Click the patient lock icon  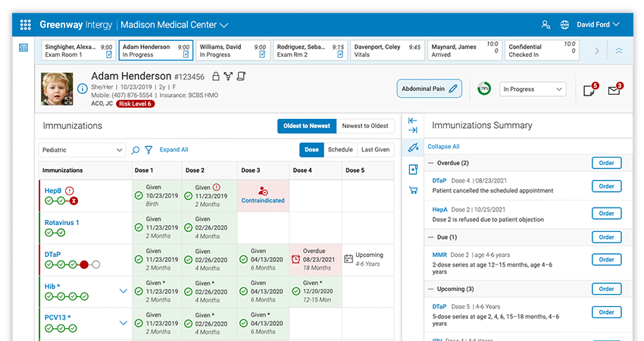(x=216, y=77)
